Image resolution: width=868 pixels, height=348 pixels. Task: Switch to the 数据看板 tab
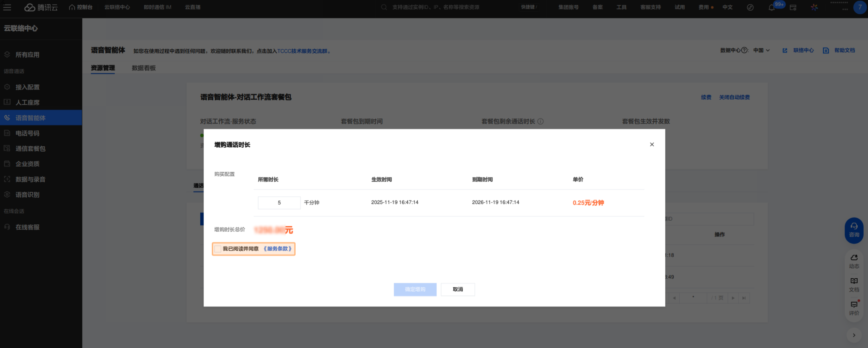click(x=143, y=68)
